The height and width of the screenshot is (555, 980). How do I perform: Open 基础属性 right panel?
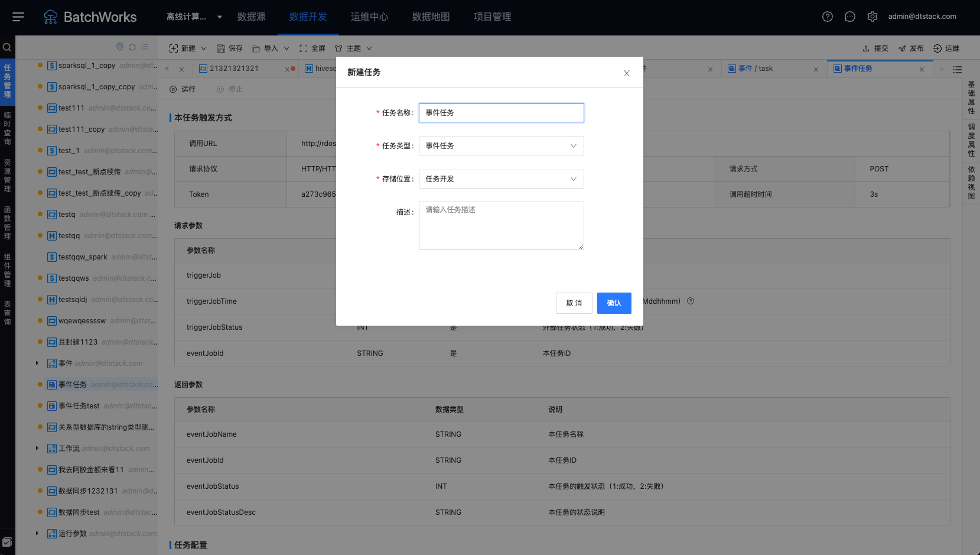point(971,98)
